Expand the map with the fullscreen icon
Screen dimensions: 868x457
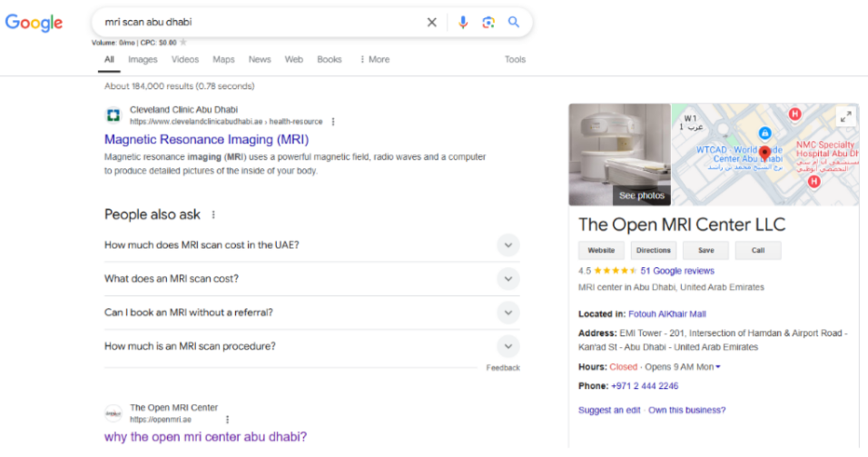[846, 117]
